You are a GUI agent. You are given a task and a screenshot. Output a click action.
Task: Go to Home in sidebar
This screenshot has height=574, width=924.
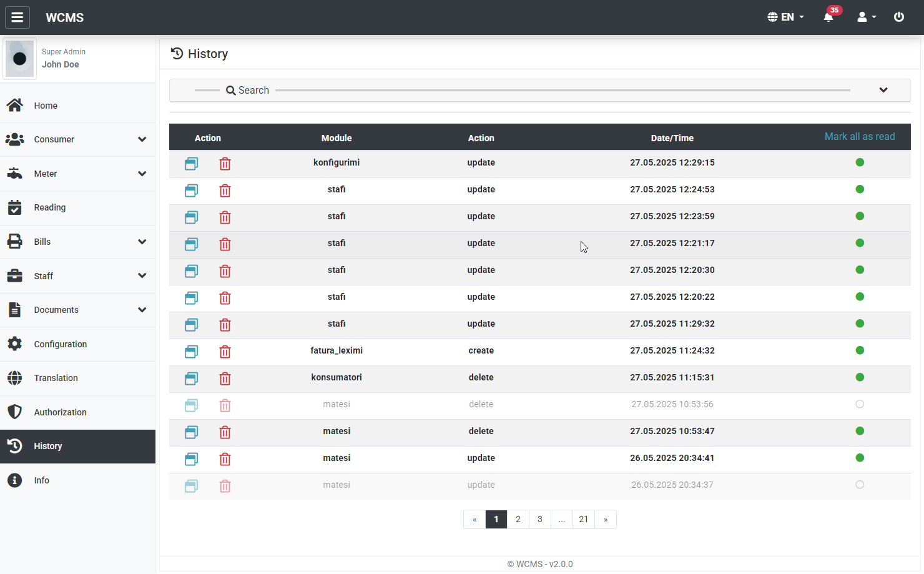tap(77, 106)
